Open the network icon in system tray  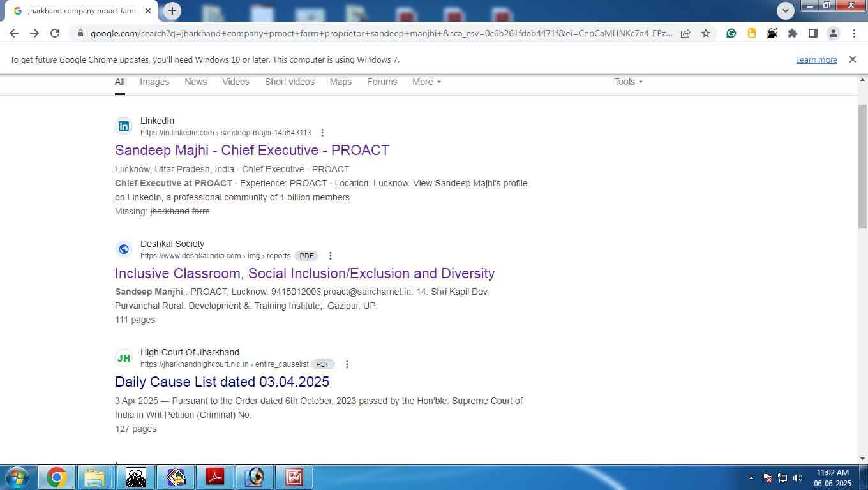tap(782, 478)
